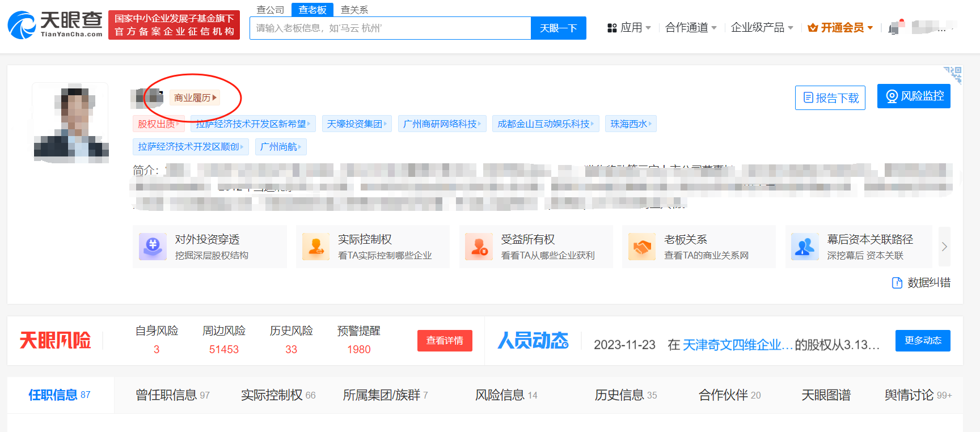Click the boss search input field
The image size is (980, 432).
point(390,28)
